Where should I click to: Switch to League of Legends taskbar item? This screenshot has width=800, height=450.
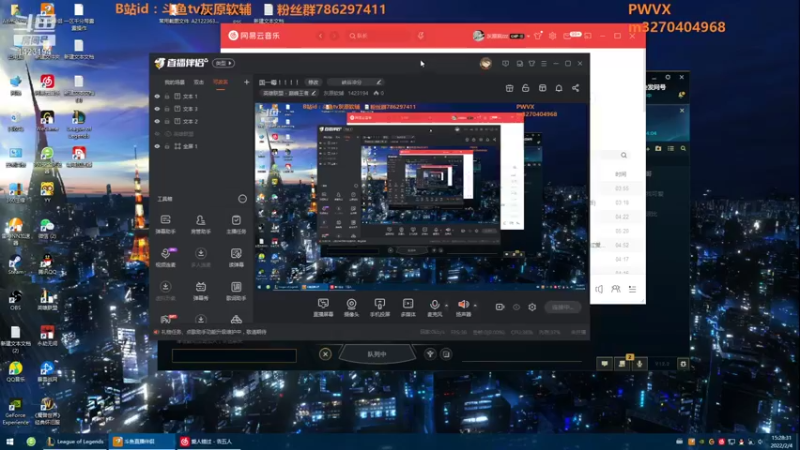tap(76, 441)
